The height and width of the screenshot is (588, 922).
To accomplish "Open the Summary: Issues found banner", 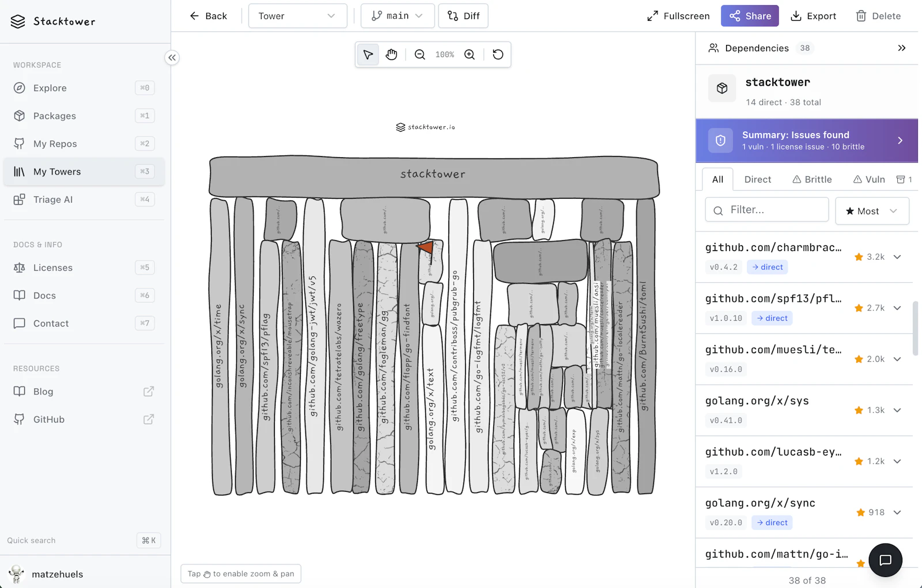I will tap(807, 141).
